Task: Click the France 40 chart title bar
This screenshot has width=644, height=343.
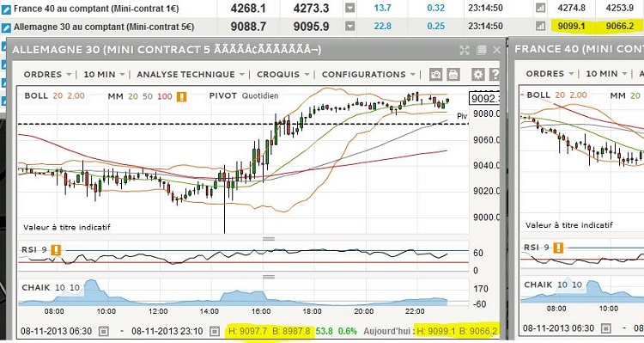Action: (x=577, y=49)
